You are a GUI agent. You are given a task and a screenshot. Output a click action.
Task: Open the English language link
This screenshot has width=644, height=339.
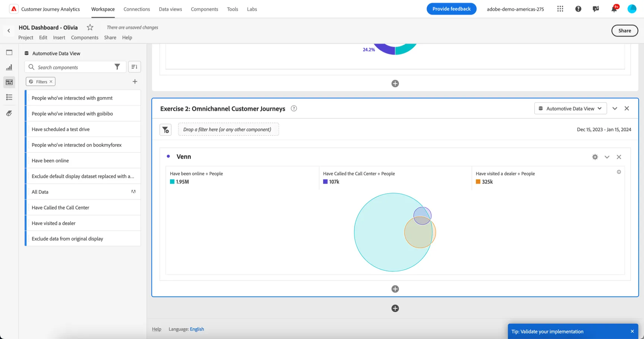(x=197, y=329)
